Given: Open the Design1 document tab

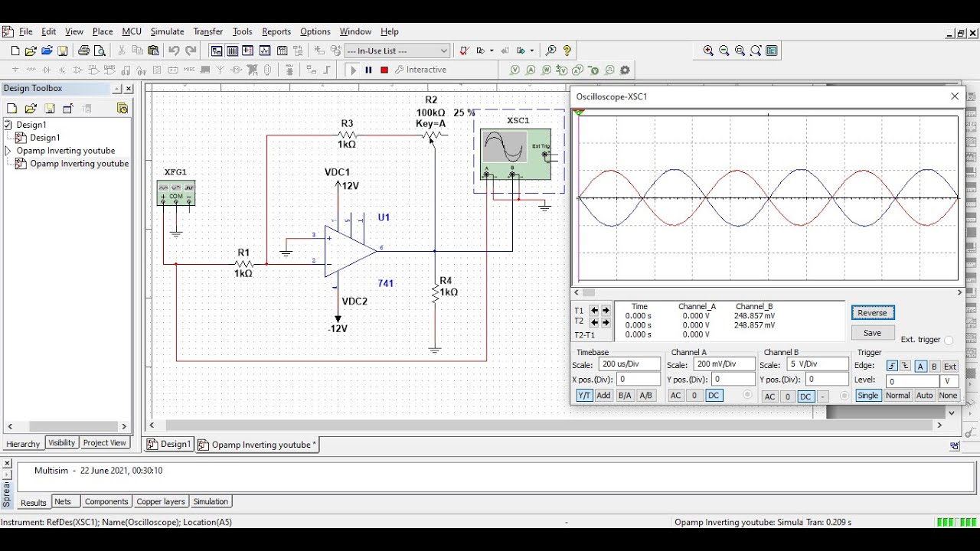Looking at the screenshot, I should coord(169,444).
